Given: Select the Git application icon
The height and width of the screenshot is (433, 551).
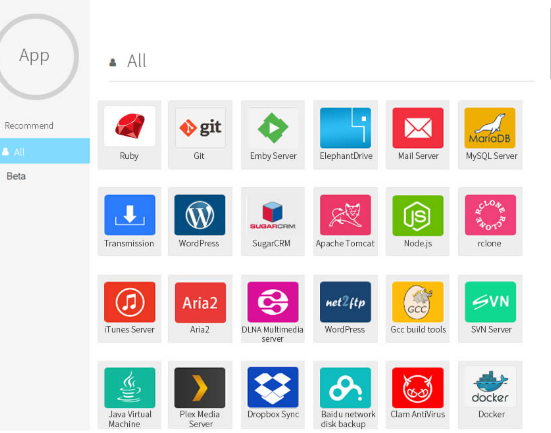Looking at the screenshot, I should pos(200,127).
